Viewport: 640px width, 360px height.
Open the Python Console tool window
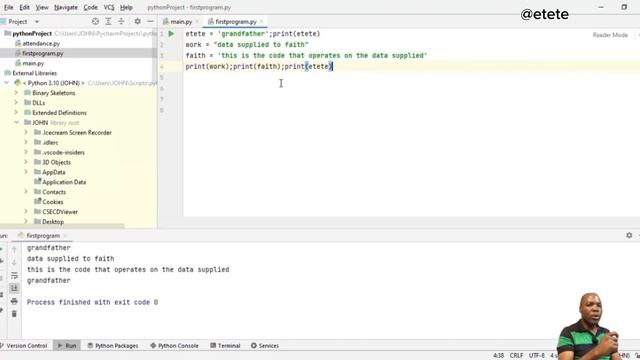174,346
